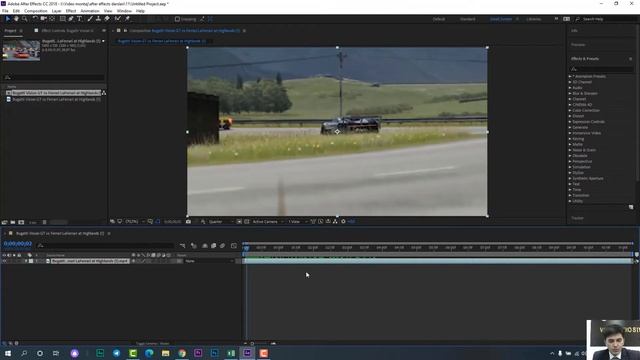This screenshot has height=360, width=640.
Task: Open the Preview panel
Action: click(x=578, y=44)
